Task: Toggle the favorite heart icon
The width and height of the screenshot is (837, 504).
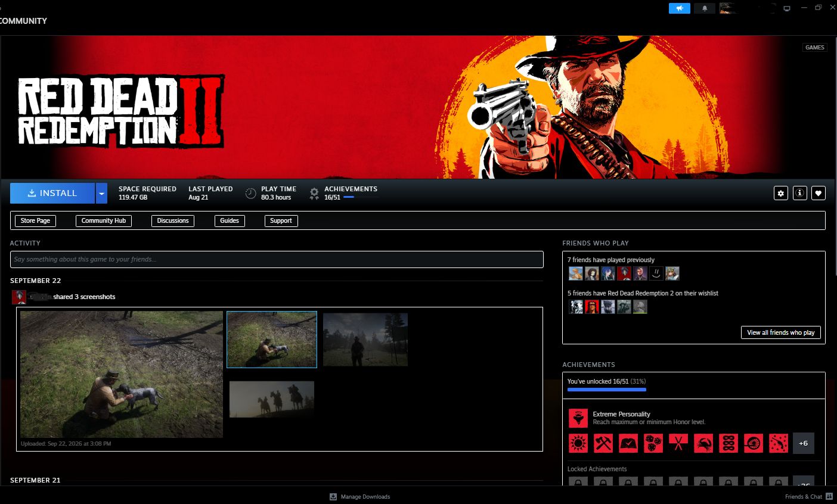Action: (819, 193)
